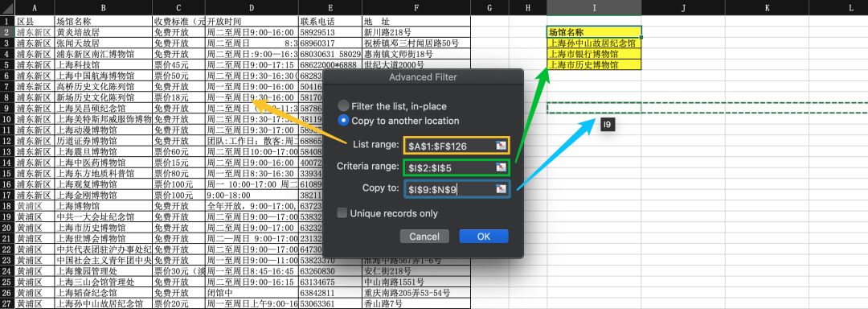868x309 pixels.
Task: Click the 上海市银行博物馆 criteria cell
Action: tap(595, 54)
